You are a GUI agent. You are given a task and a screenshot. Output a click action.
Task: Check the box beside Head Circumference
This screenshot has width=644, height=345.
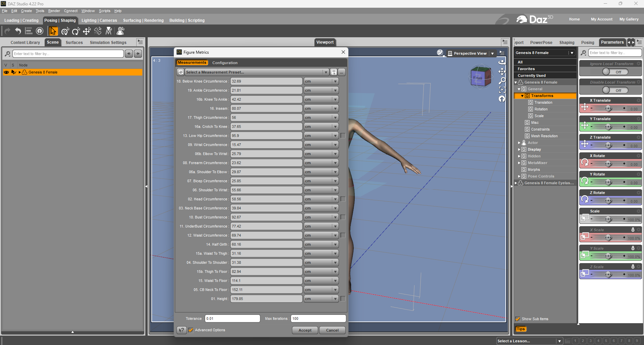click(x=343, y=199)
